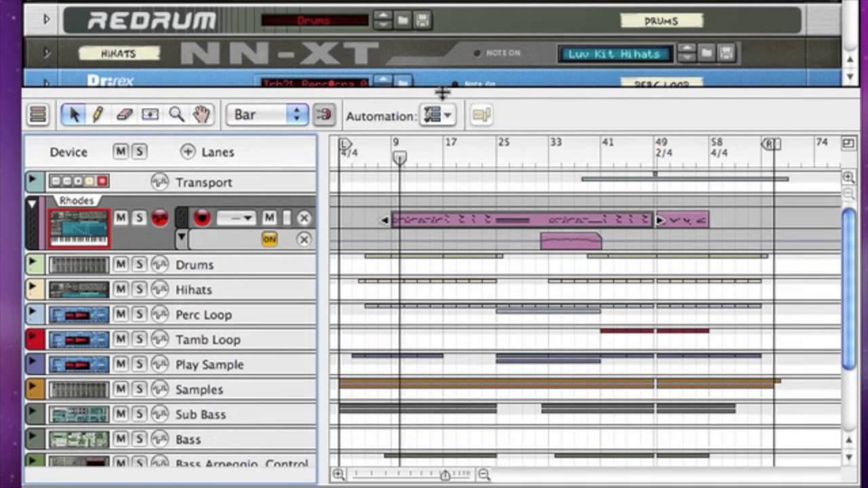Click the Samples automation icon
Viewport: 868px width, 488px height.
click(159, 389)
